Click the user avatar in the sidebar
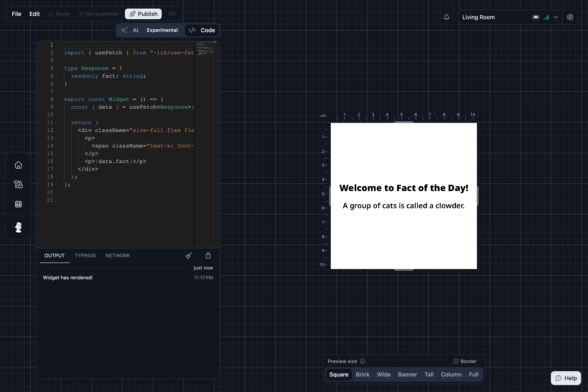 pos(18,227)
